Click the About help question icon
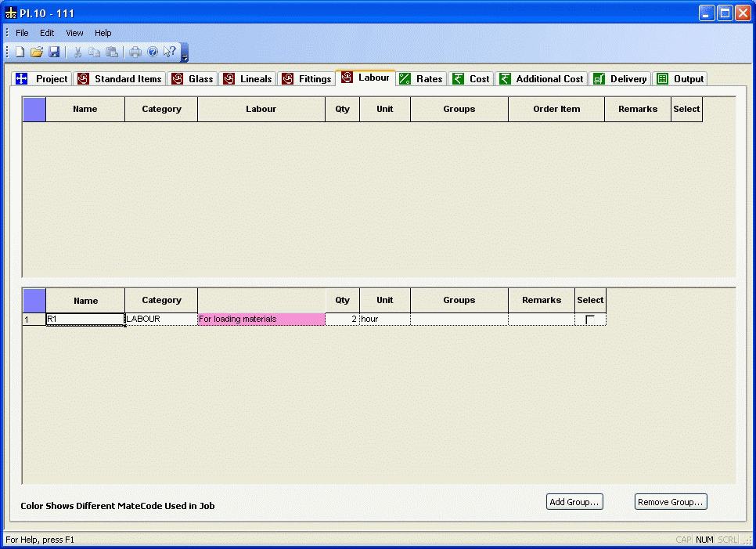This screenshot has width=756, height=549. point(153,52)
